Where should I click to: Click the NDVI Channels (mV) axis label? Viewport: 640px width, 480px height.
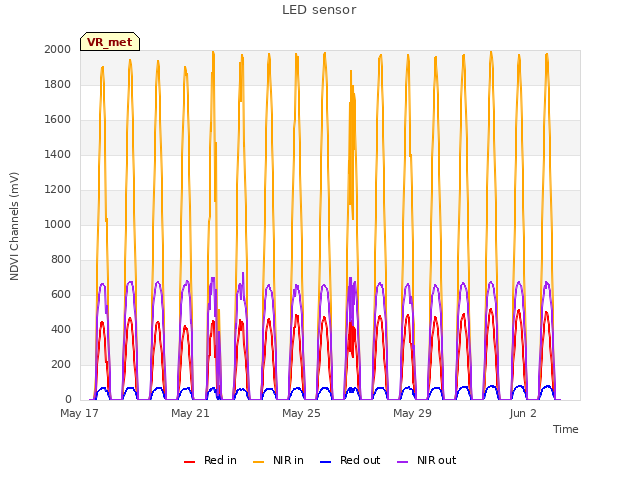(14, 226)
